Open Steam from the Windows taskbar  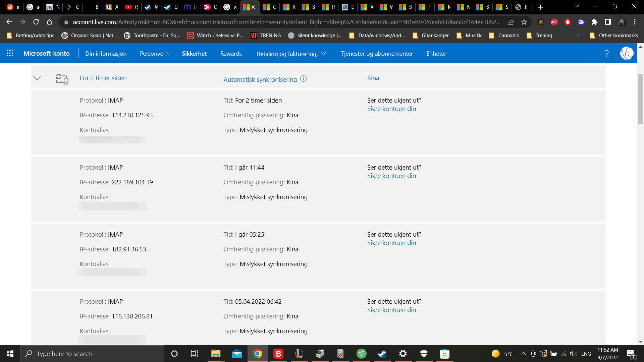pos(382,354)
